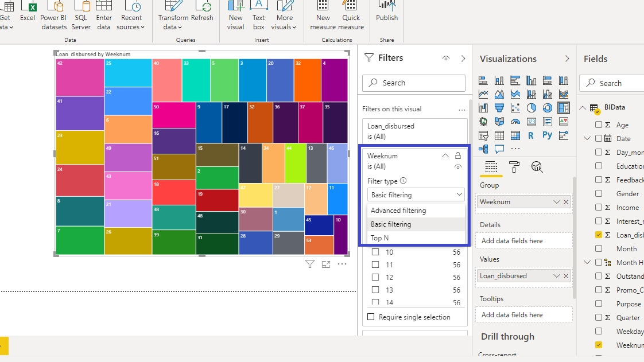The height and width of the screenshot is (362, 644).
Task: Collapse the BIData table in Fields
Action: click(583, 107)
